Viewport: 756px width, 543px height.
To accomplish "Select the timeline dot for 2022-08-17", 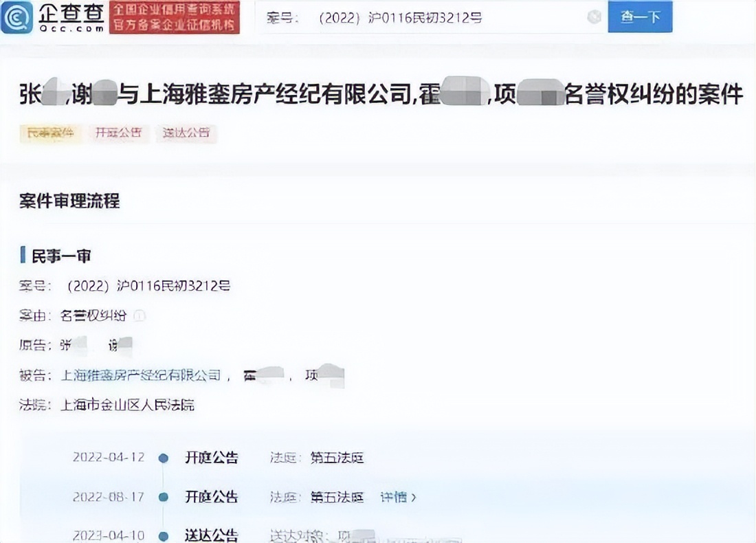I will tap(163, 496).
